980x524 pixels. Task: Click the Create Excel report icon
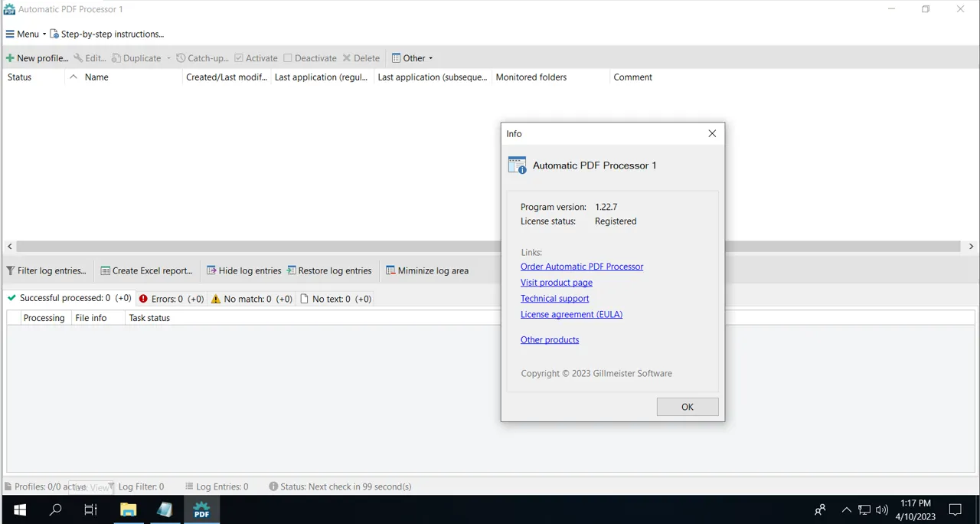tap(106, 270)
